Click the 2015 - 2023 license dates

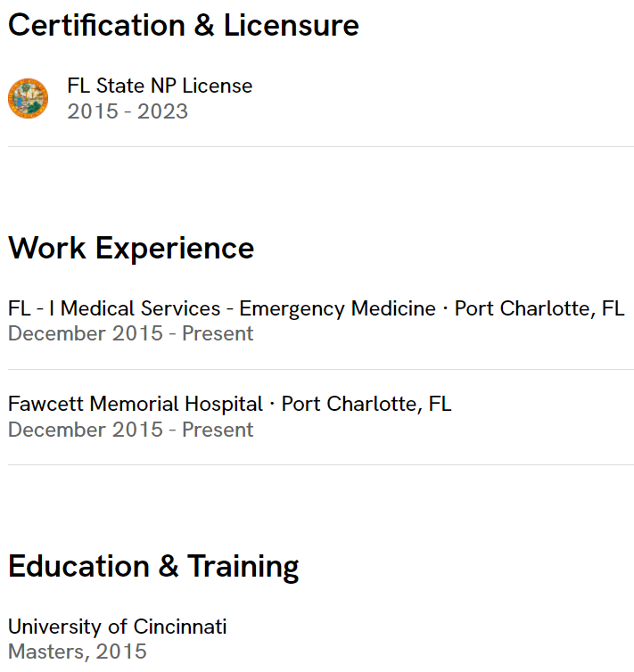[x=128, y=111]
